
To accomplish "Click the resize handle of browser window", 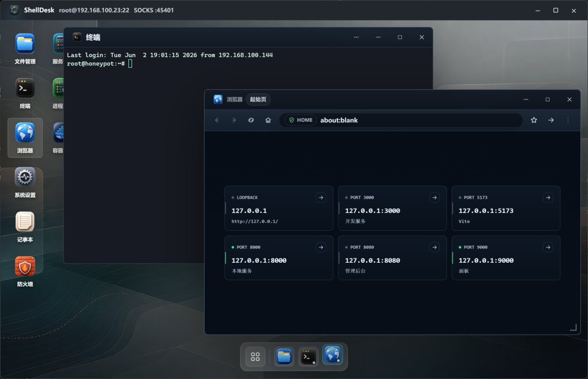I will 573,327.
